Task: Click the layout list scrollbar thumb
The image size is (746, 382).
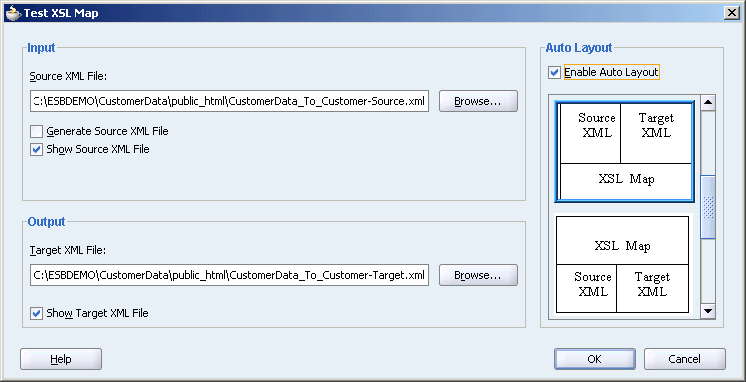Action: pyautogui.click(x=708, y=207)
